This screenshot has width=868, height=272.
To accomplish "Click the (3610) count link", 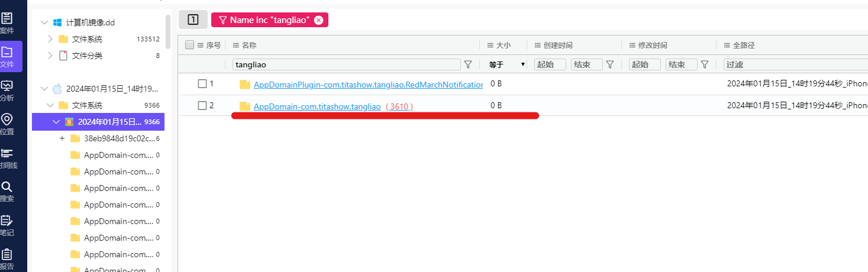I will pos(399,106).
